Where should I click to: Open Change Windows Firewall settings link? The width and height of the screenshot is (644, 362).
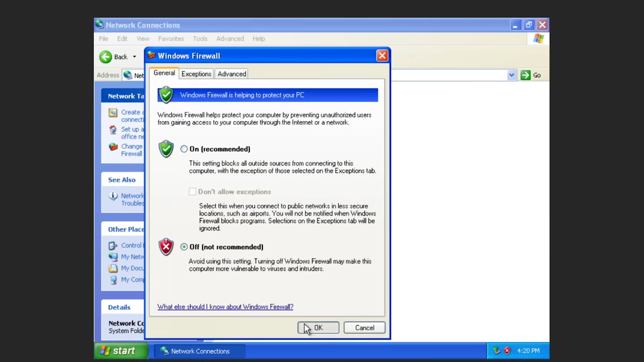(x=132, y=150)
